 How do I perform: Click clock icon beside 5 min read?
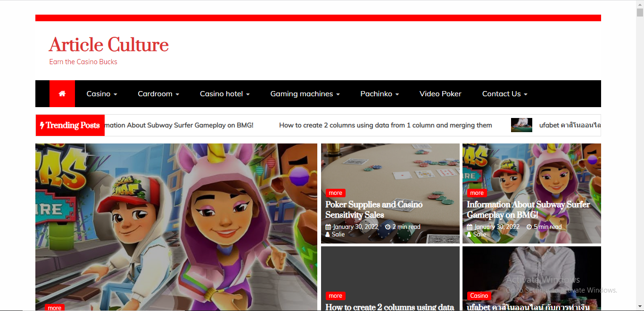[529, 227]
